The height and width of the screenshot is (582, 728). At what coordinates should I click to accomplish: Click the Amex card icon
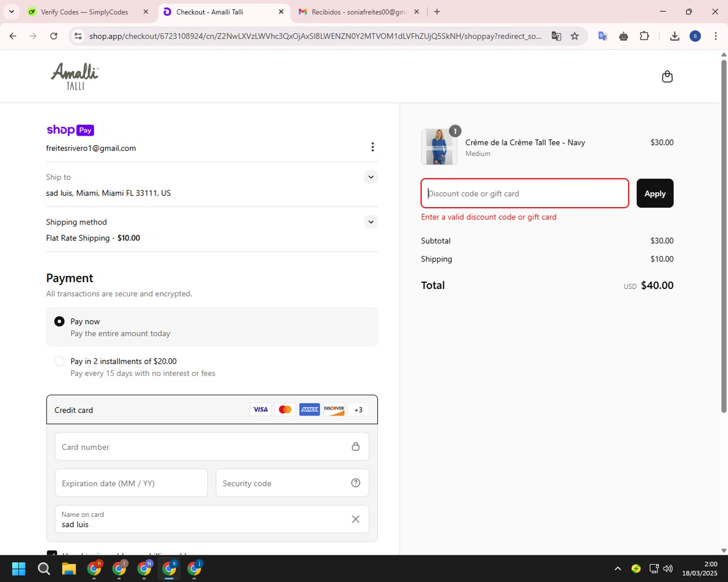[310, 410]
